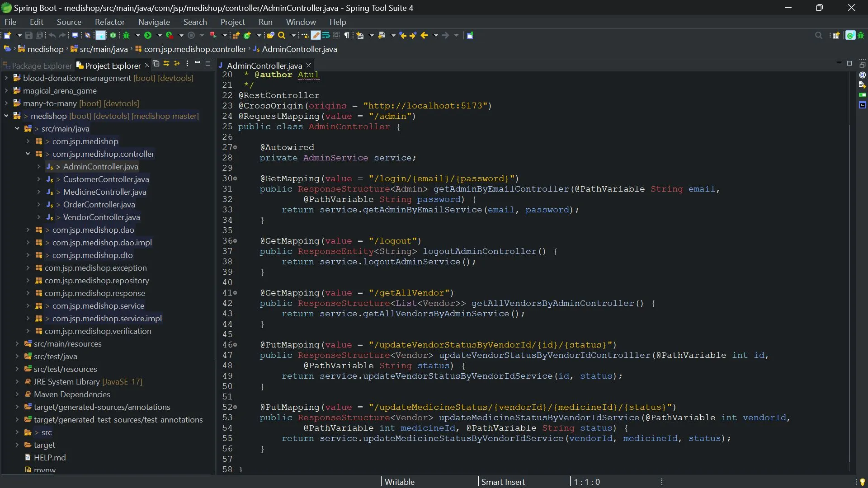Click the Writable status bar entry
Screen dimensions: 868x488
[400, 482]
